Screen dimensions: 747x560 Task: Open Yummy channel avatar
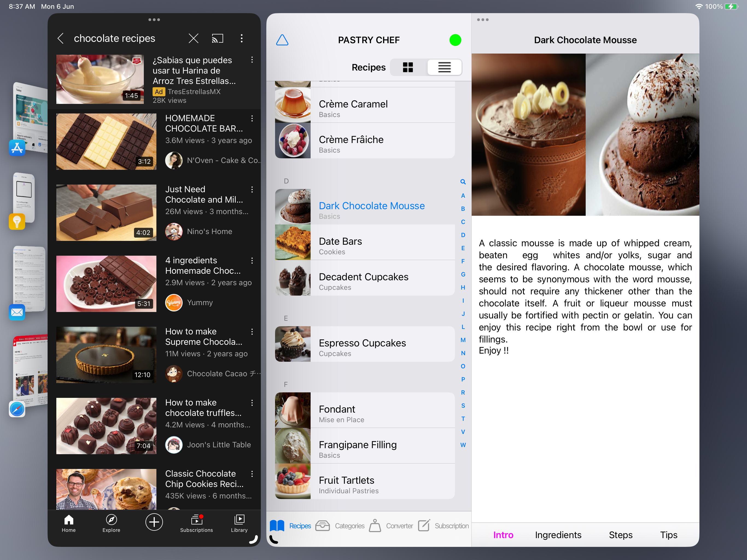pos(174,303)
